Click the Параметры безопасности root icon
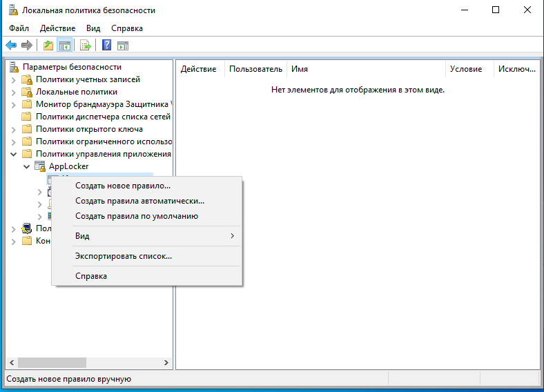 pos(14,67)
